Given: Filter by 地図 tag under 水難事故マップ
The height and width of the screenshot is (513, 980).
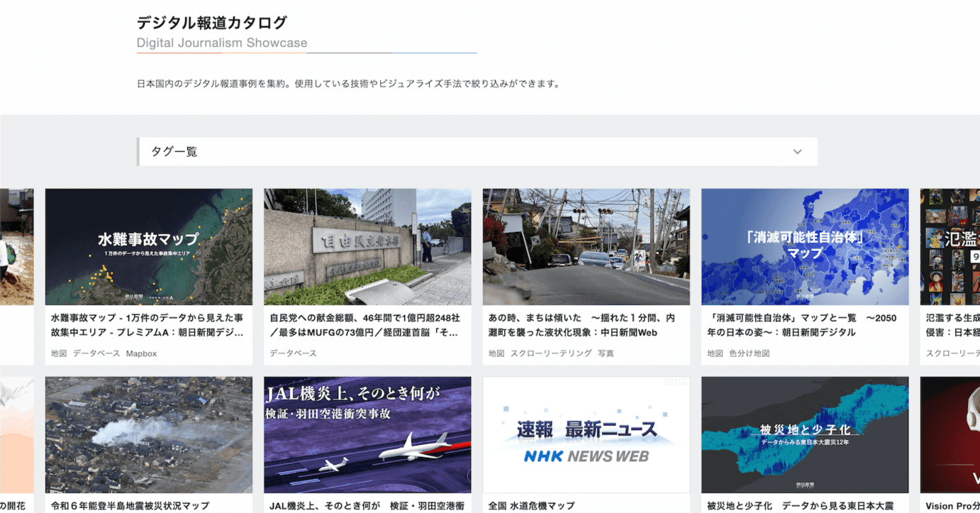Looking at the screenshot, I should [59, 353].
